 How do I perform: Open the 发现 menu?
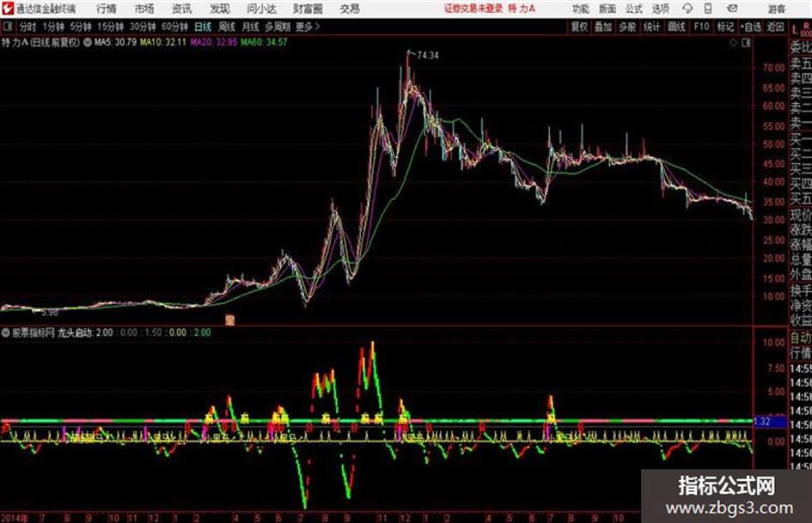pos(220,9)
